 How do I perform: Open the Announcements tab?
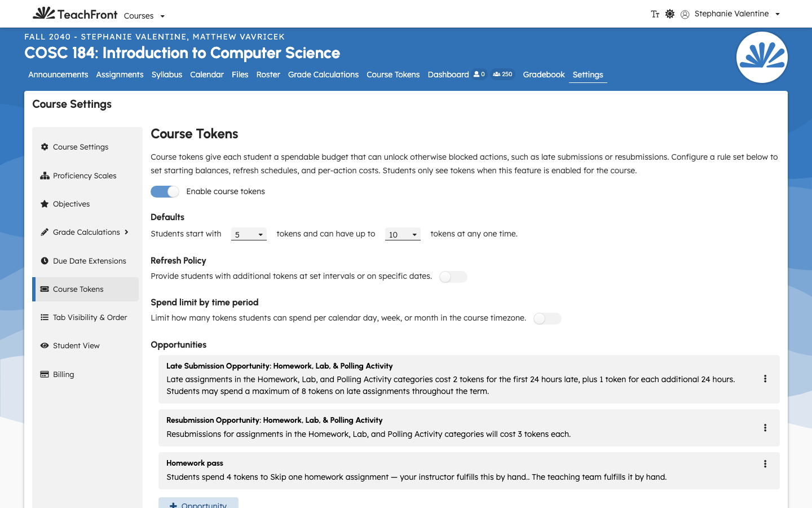coord(58,75)
